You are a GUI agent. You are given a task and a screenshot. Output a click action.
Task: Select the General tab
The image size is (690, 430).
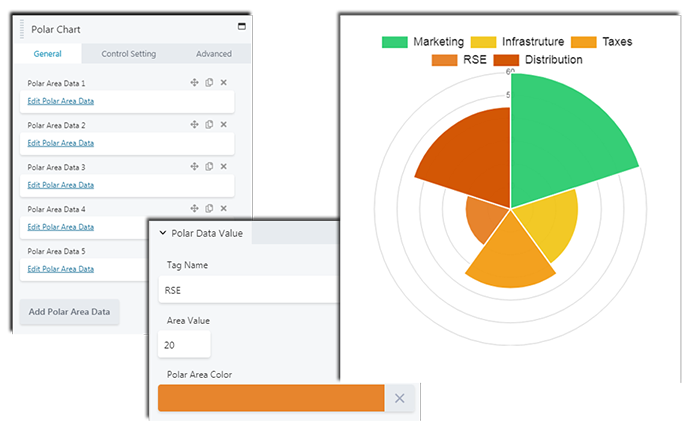click(x=48, y=54)
